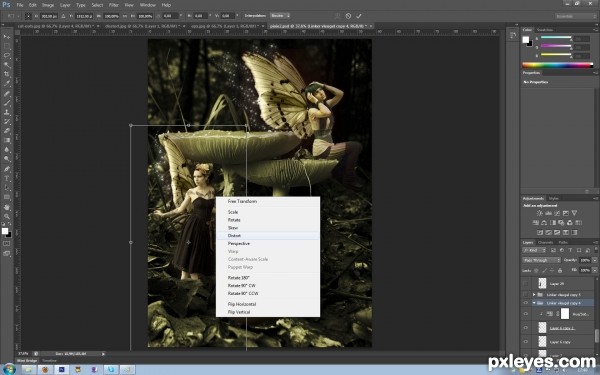600x375 pixels.
Task: Select the Eraser tool
Action: click(x=7, y=131)
